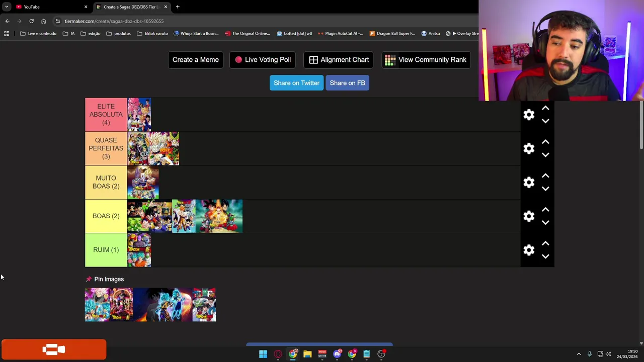Screen dimensions: 644x362
Task: Open the tab search dropdown
Action: (7, 7)
